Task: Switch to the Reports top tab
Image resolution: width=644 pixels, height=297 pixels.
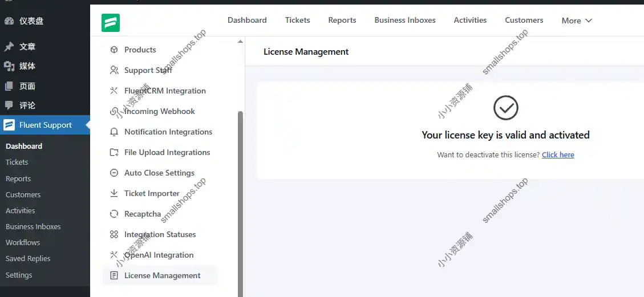Action: [342, 20]
